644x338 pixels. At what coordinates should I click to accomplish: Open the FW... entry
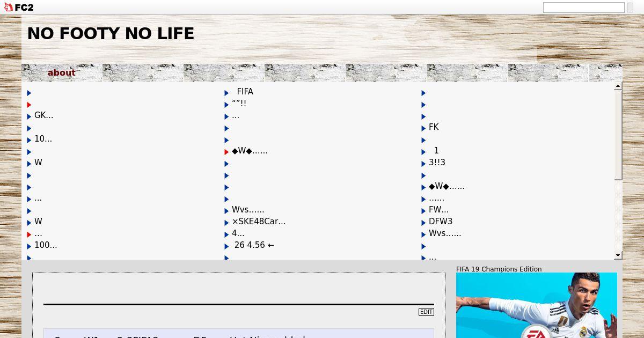[x=438, y=210]
